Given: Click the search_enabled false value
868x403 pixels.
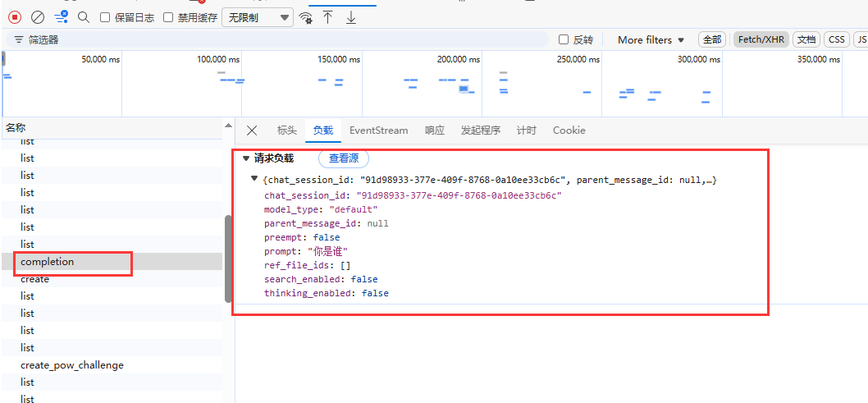Looking at the screenshot, I should (364, 280).
